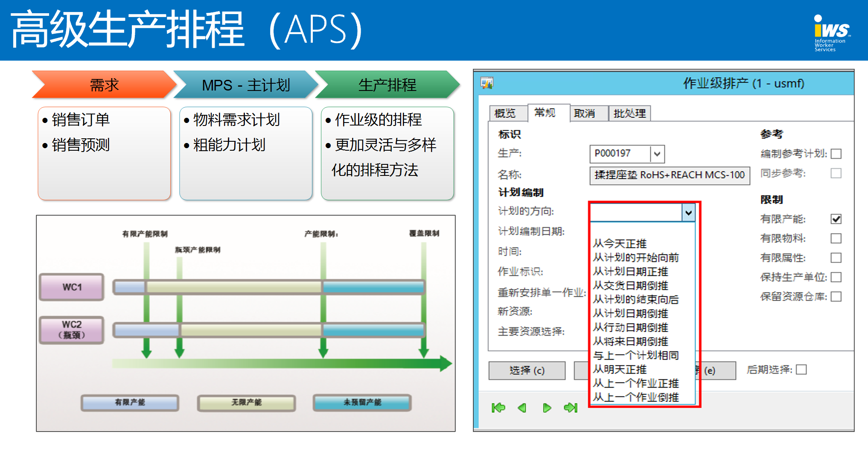Choose 从行动日期倒推 option
The image size is (868, 476).
click(x=630, y=327)
